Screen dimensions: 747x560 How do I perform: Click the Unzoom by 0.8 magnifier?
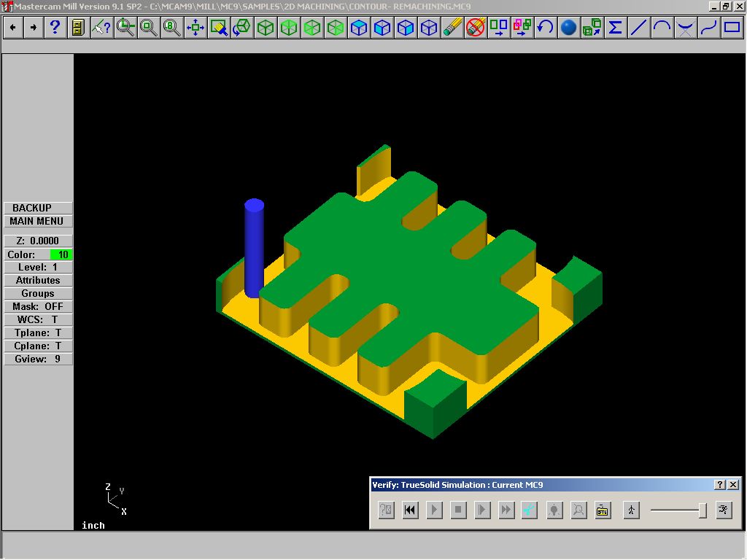(x=171, y=28)
